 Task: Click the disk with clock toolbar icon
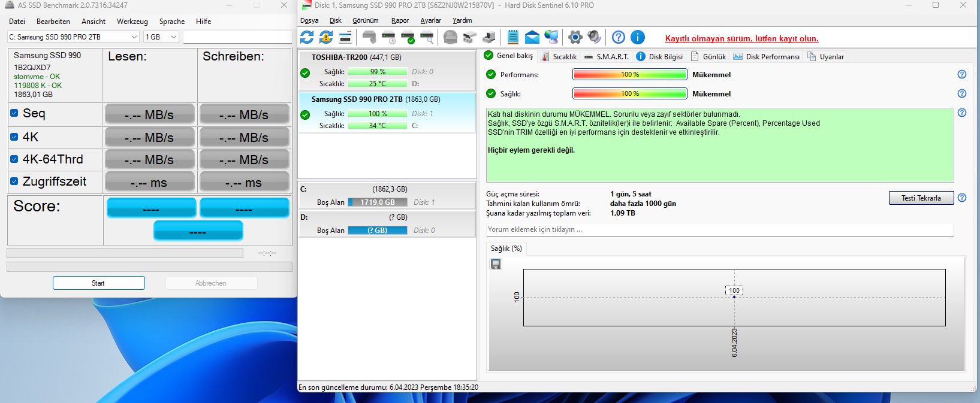(x=388, y=37)
